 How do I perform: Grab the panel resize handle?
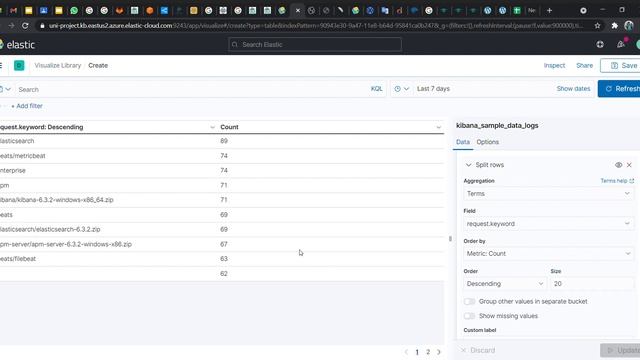click(450, 238)
